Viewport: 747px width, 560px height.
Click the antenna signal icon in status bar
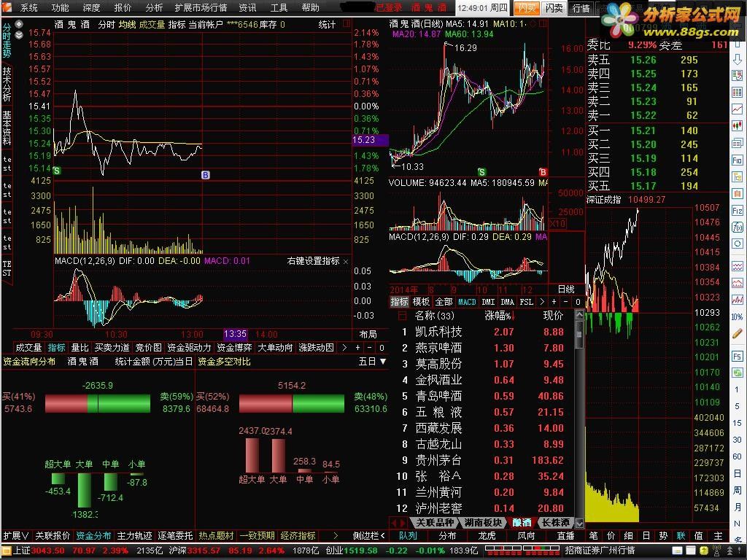click(716, 551)
